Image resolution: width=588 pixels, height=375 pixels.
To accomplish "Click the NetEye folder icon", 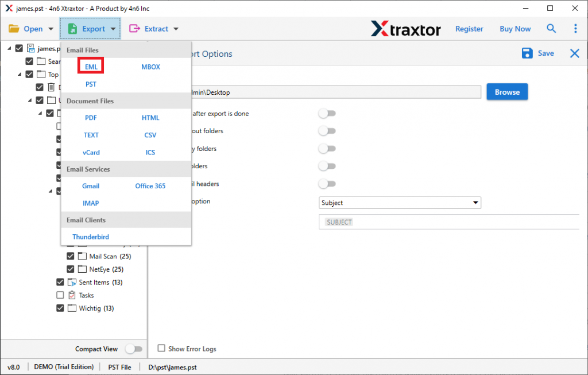I will tap(82, 269).
